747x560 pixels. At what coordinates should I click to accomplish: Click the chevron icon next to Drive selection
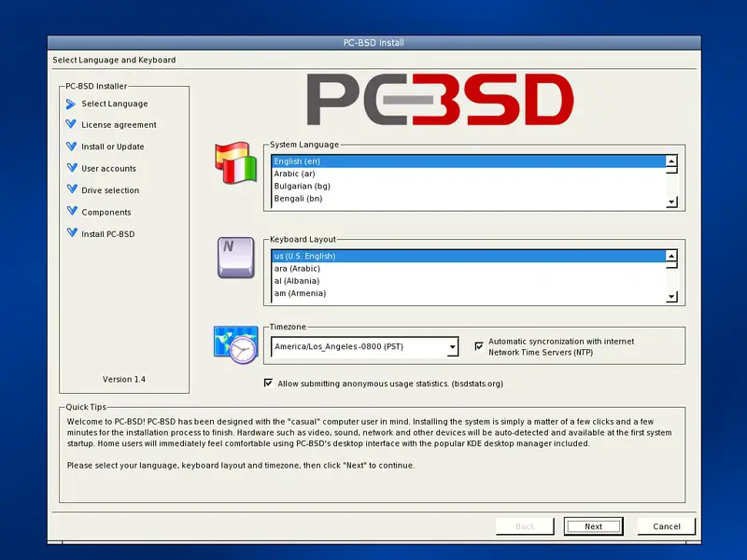(72, 189)
